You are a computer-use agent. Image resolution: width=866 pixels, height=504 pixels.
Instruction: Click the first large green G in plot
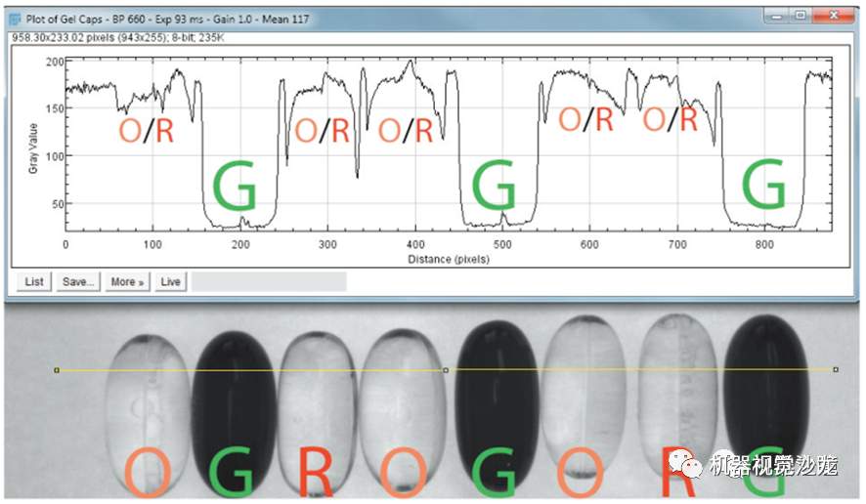click(x=235, y=186)
